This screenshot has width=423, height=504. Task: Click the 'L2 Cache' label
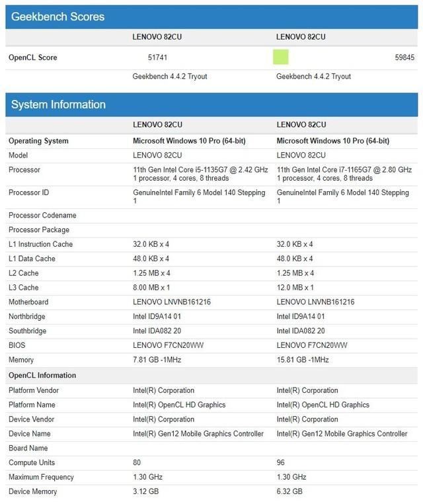tap(23, 273)
